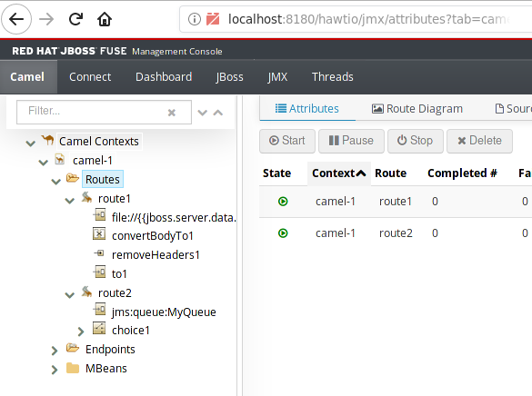Click the route1 camel route icon

[x=87, y=197]
